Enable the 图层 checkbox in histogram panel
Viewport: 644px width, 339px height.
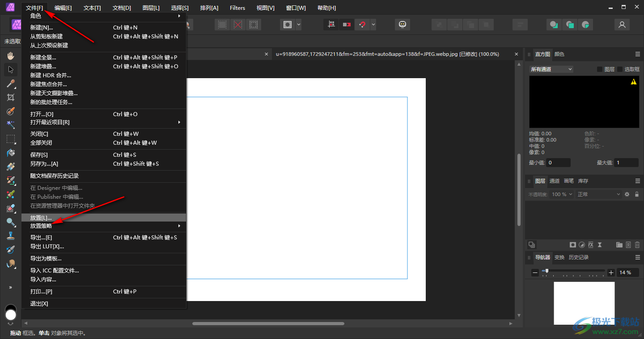click(x=600, y=69)
